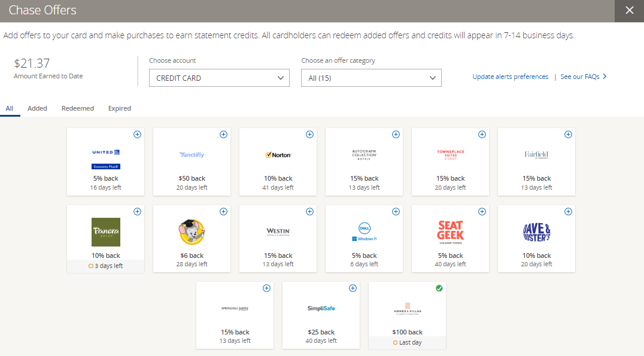Expand the offer category dropdown showing All (15)
Image resolution: width=644 pixels, height=356 pixels.
tap(371, 78)
